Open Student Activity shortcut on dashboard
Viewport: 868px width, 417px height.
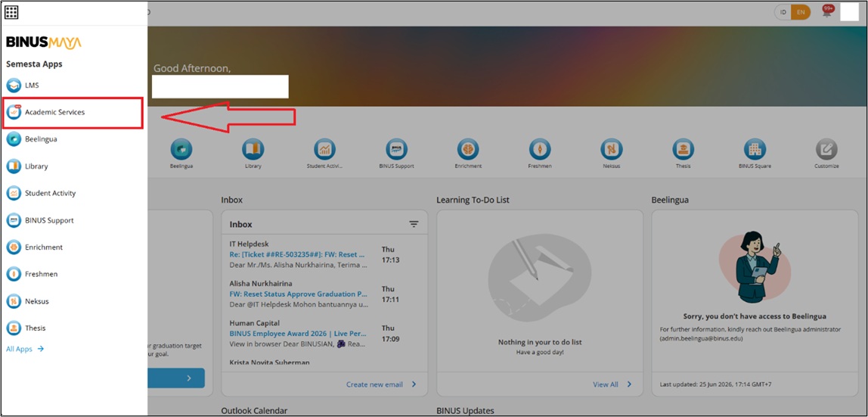tap(325, 150)
